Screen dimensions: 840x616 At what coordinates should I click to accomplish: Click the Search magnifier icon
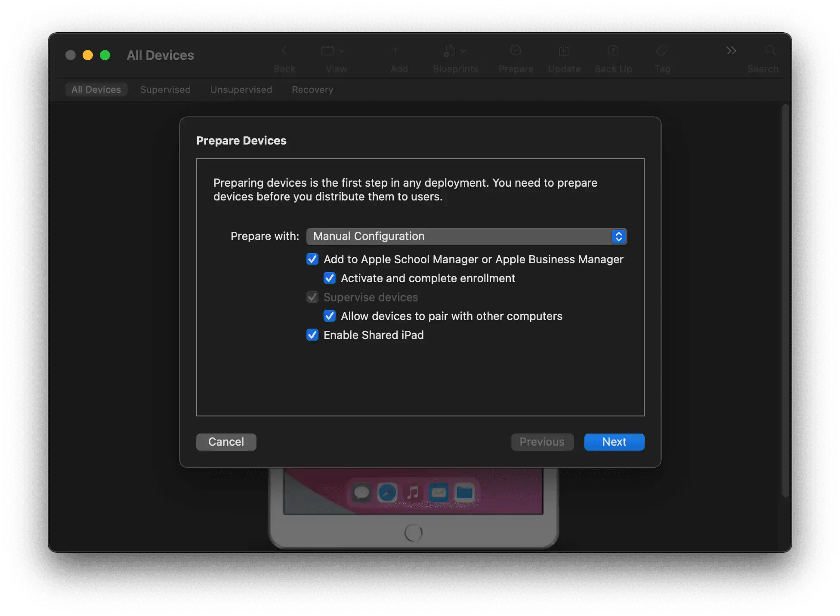[x=770, y=51]
